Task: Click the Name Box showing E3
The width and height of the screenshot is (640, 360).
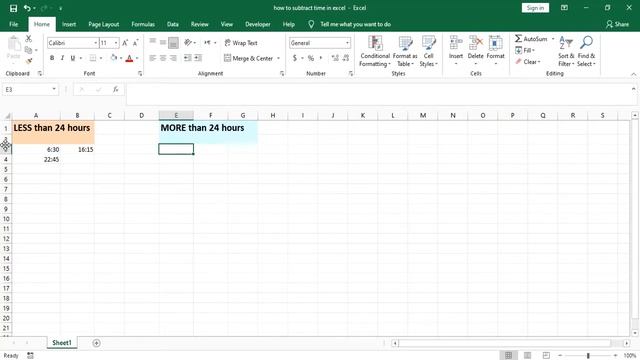Action: coord(27,89)
